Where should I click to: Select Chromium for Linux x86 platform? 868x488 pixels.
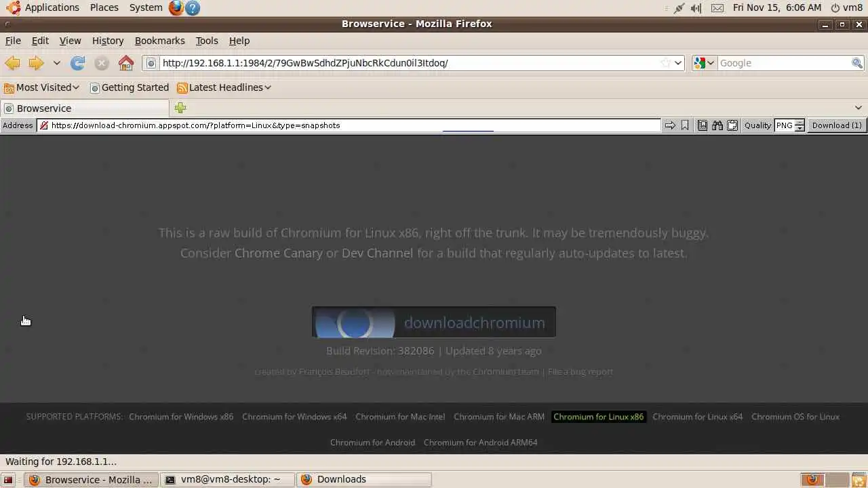click(x=598, y=417)
